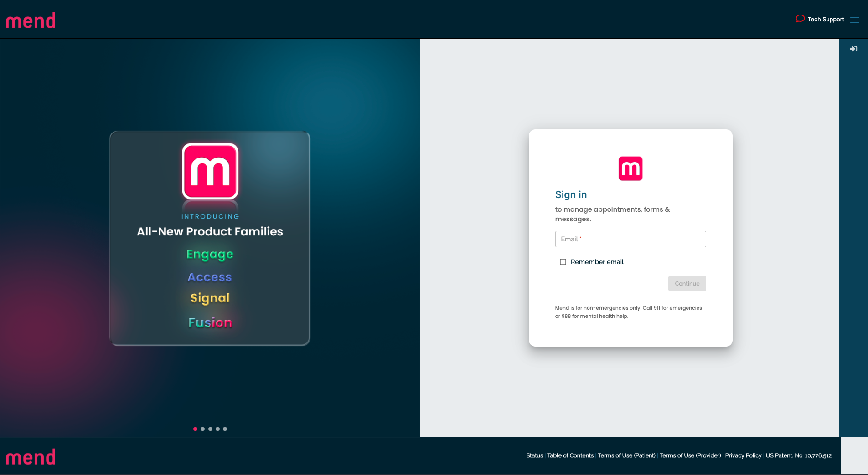868x475 pixels.
Task: Select the second carousel dot indicator
Action: pos(203,429)
